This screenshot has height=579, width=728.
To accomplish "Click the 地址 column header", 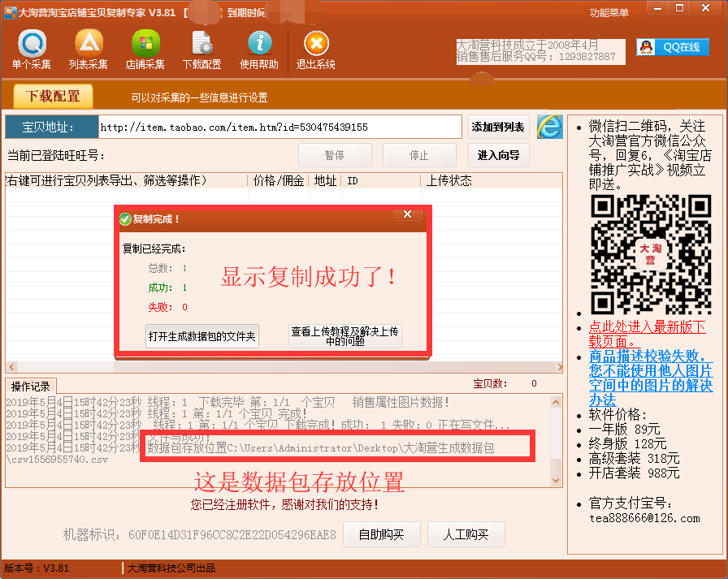I will [325, 180].
